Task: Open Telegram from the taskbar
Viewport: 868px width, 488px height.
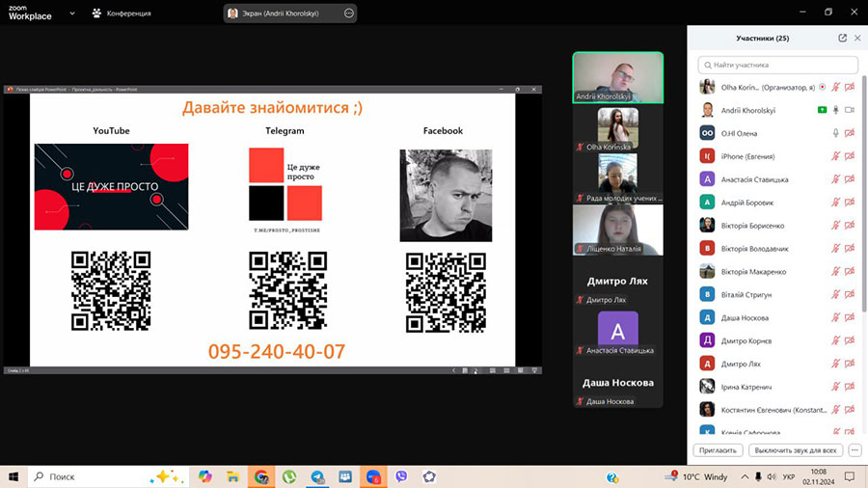Action: (x=317, y=476)
